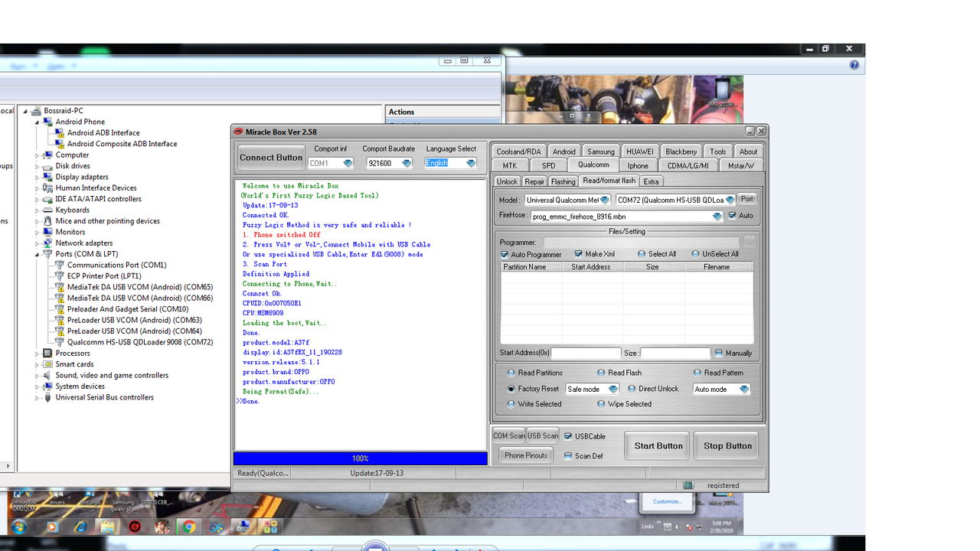The height and width of the screenshot is (551, 980).
Task: Click the Size input field
Action: (676, 354)
